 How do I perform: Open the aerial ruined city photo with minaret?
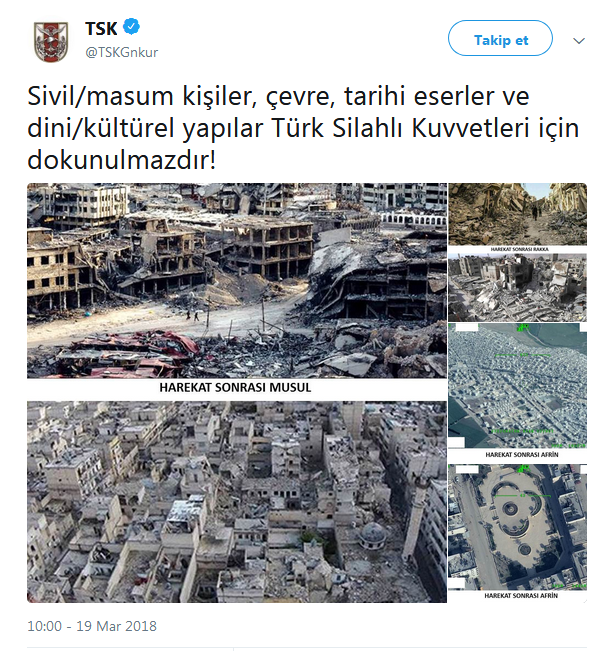point(237,502)
